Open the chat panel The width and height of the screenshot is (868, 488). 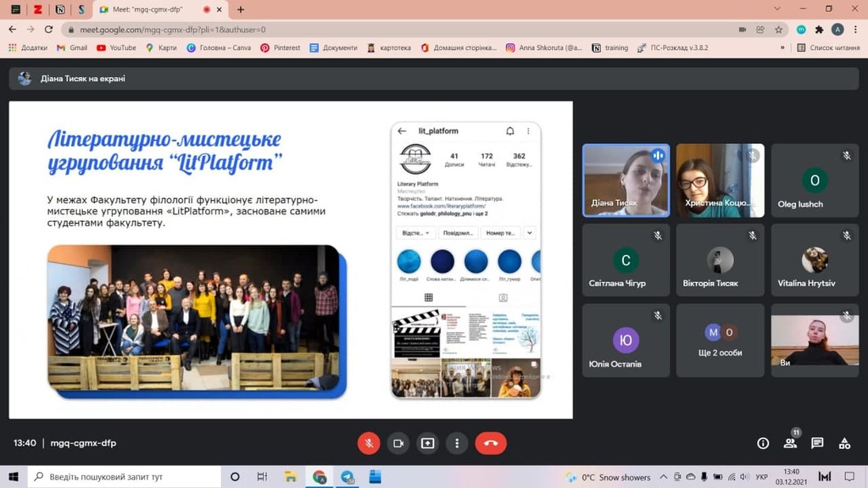click(x=817, y=443)
